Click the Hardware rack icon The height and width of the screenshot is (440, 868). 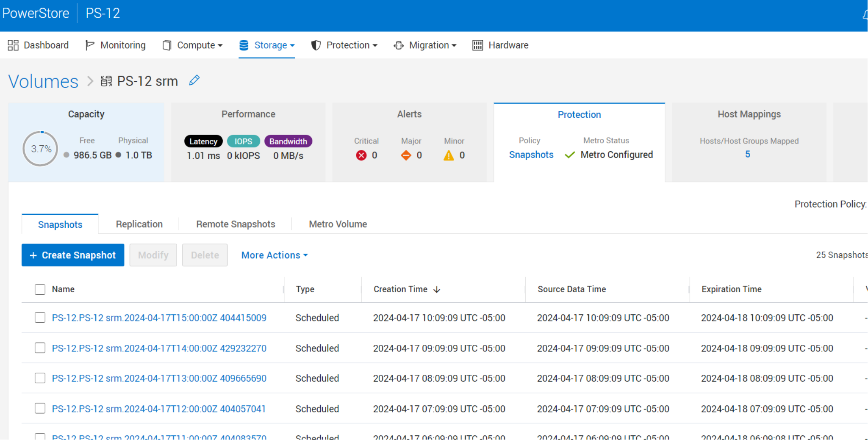click(478, 45)
